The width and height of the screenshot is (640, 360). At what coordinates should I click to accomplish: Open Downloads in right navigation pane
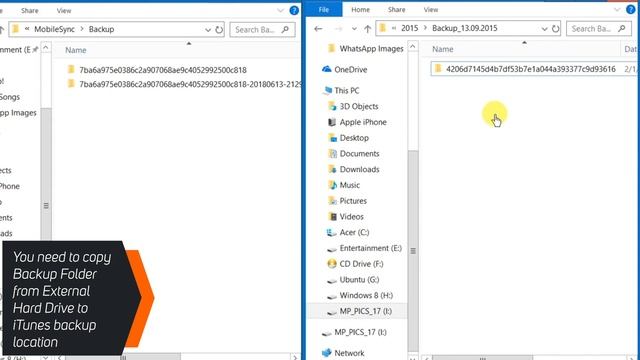(x=359, y=169)
